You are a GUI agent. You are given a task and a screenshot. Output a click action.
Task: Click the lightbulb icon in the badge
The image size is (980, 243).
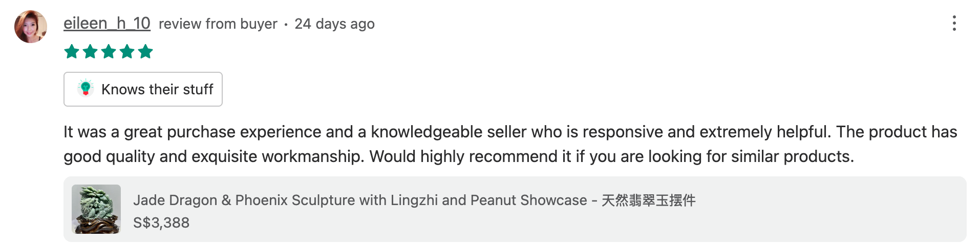(86, 89)
